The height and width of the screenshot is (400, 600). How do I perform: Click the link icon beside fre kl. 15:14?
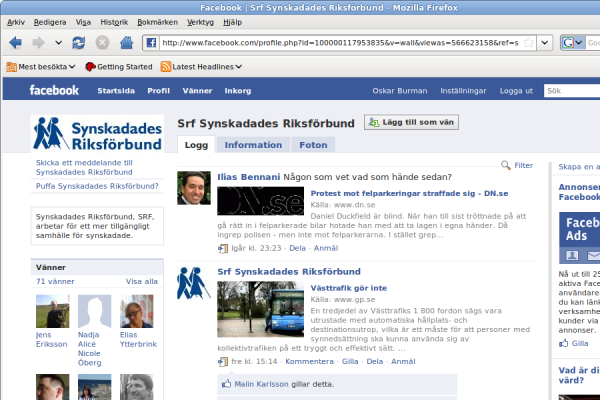pyautogui.click(x=223, y=362)
